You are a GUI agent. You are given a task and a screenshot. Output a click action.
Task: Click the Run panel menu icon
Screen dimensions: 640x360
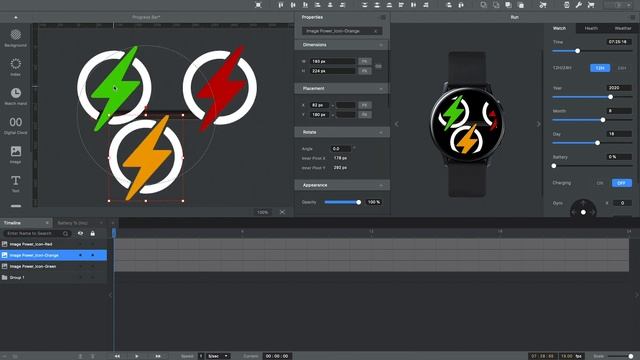[x=632, y=17]
